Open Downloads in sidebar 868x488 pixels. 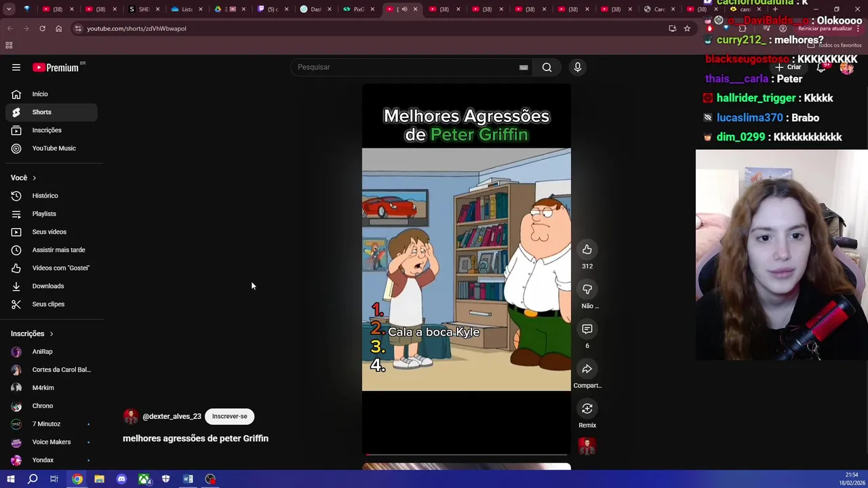tap(52, 286)
